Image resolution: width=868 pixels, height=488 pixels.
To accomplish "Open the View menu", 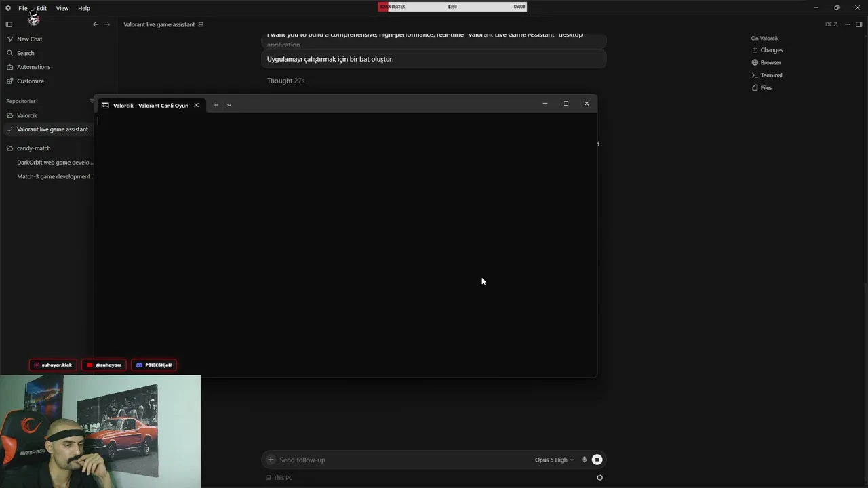I will point(62,8).
